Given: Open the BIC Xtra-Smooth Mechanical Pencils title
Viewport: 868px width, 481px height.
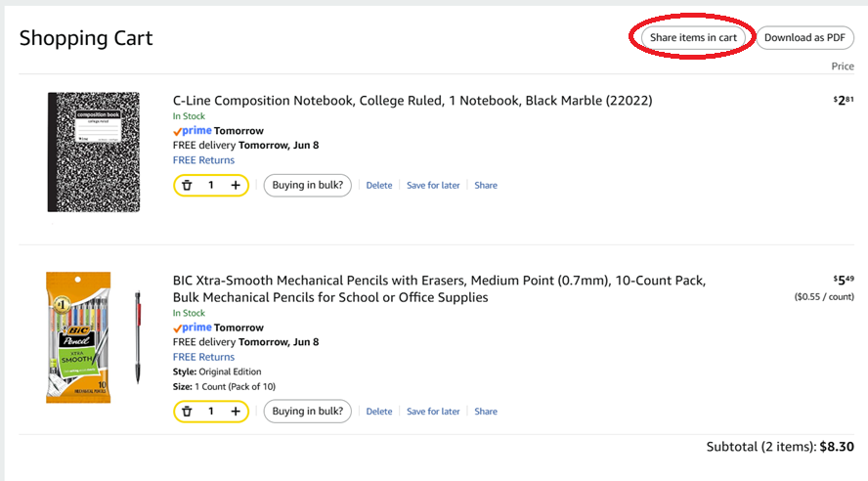Looking at the screenshot, I should 439,289.
